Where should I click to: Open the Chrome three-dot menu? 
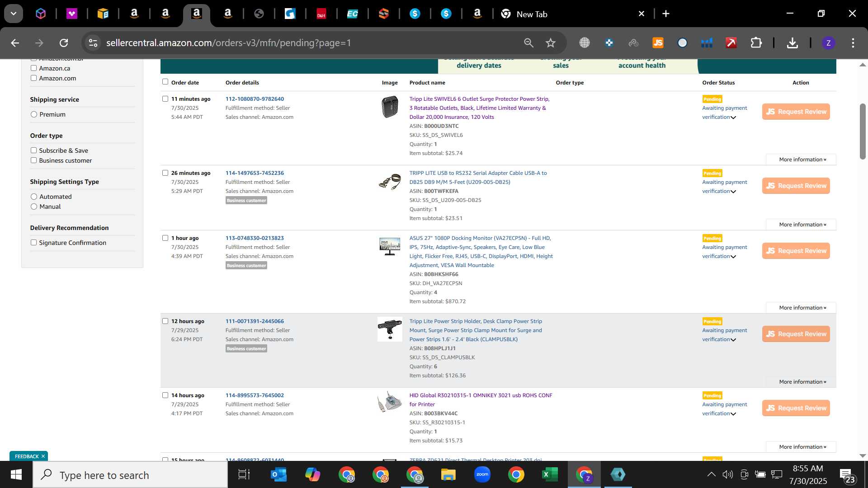click(x=853, y=43)
